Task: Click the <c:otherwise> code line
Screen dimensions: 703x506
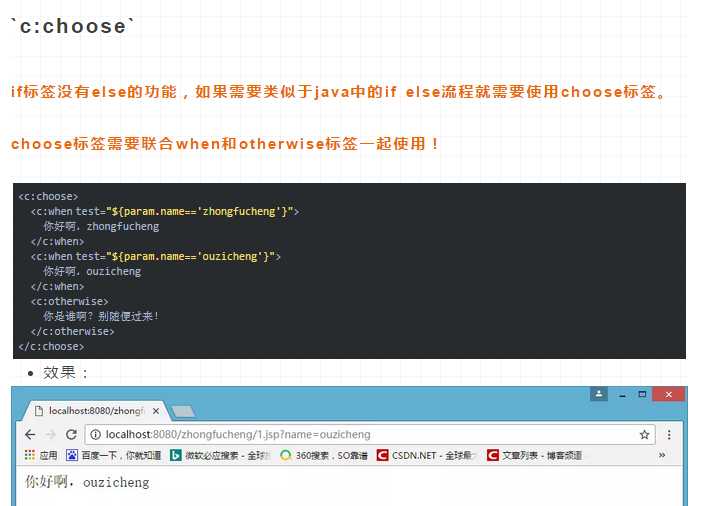Action: pyautogui.click(x=69, y=301)
